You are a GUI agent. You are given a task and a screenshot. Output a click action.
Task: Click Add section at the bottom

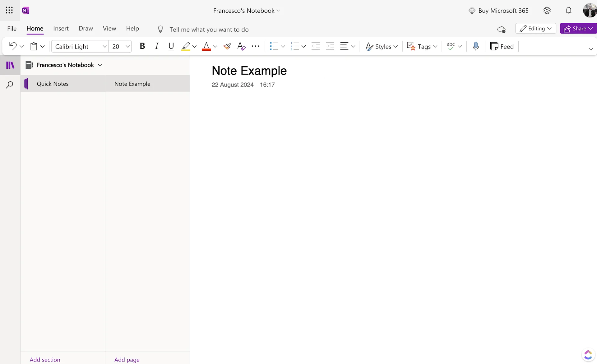point(45,359)
